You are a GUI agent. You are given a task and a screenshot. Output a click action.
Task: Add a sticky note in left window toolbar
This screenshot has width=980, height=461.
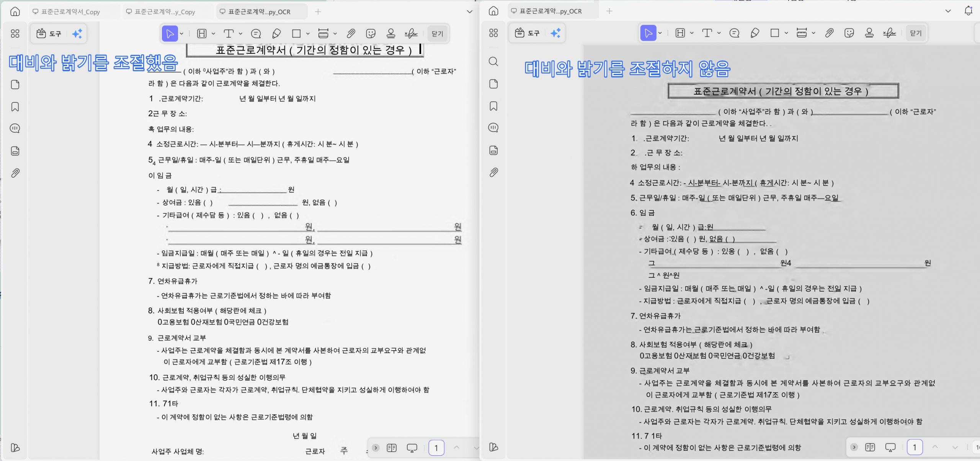256,34
